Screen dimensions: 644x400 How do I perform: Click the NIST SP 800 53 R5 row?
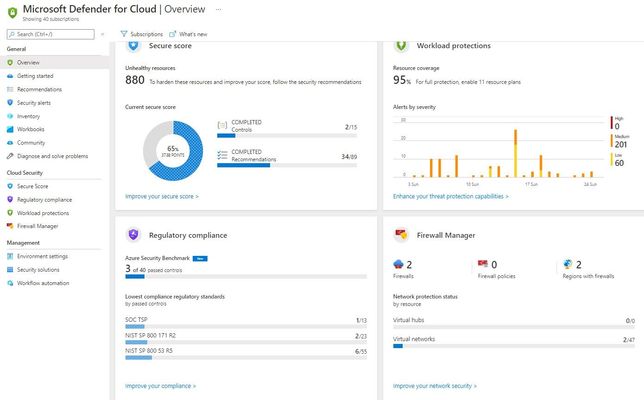[x=246, y=354]
